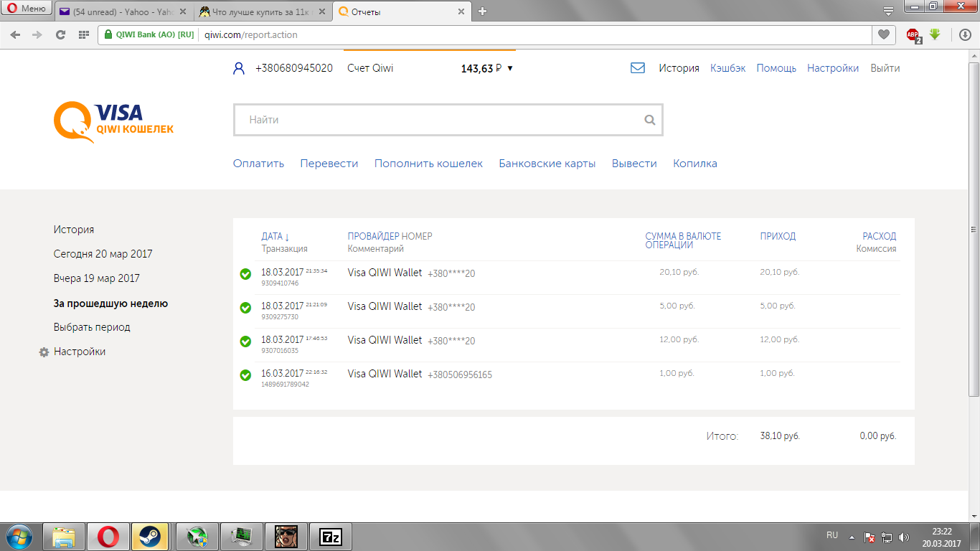980x551 pixels.
Task: Click the green download arrow extension icon
Action: (935, 34)
